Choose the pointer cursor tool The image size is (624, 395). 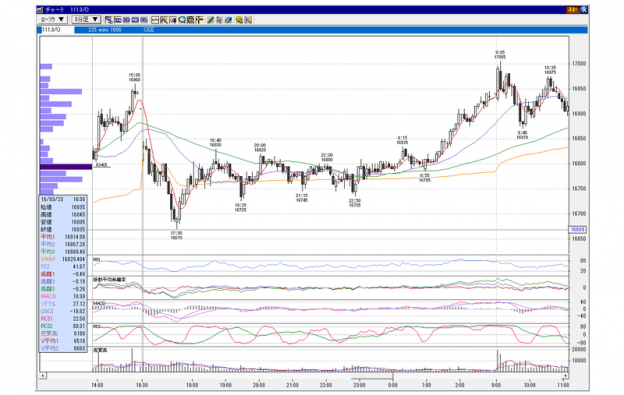pyautogui.click(x=219, y=19)
